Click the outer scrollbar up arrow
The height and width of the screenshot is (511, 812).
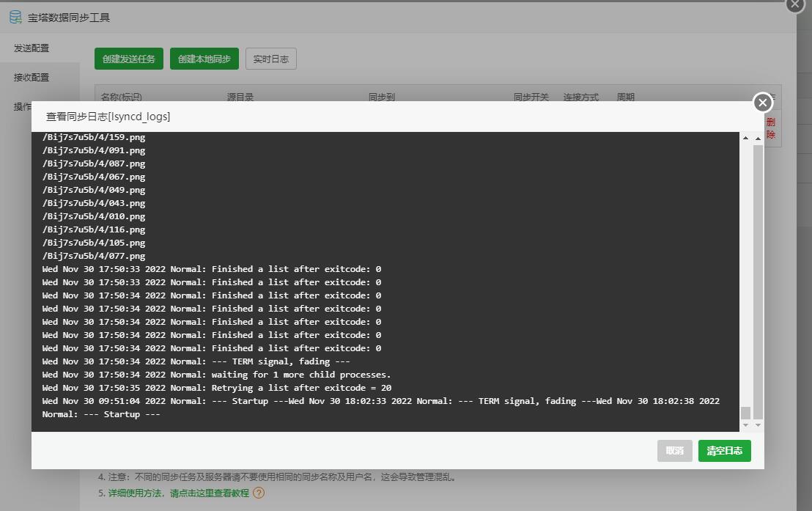[758, 139]
